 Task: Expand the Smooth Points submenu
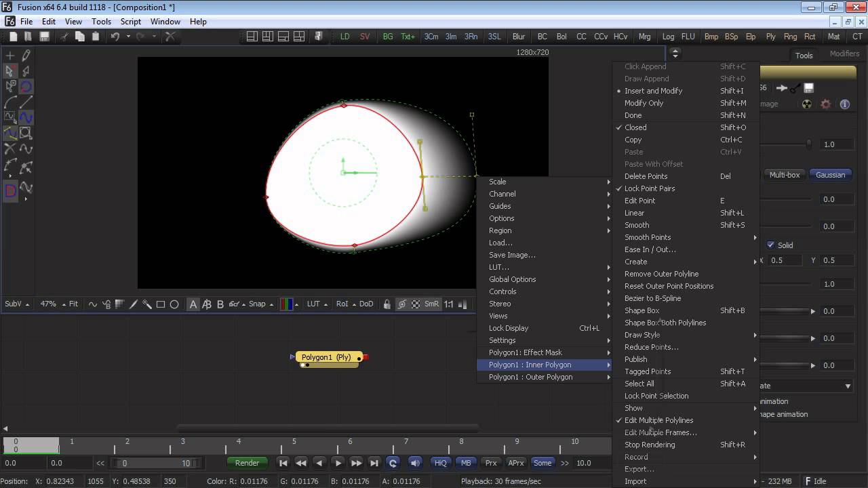pos(648,237)
